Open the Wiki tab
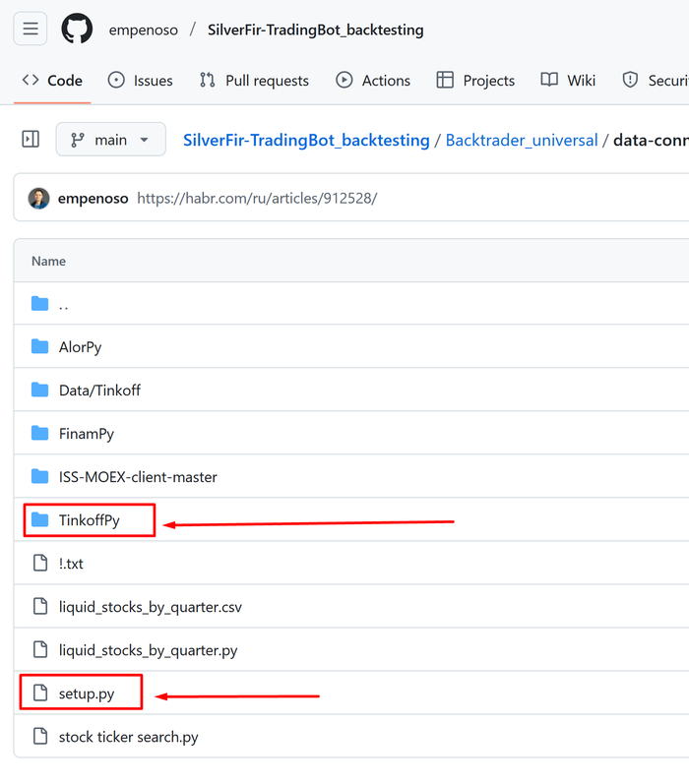Viewport: 689px width, 784px height. point(568,81)
